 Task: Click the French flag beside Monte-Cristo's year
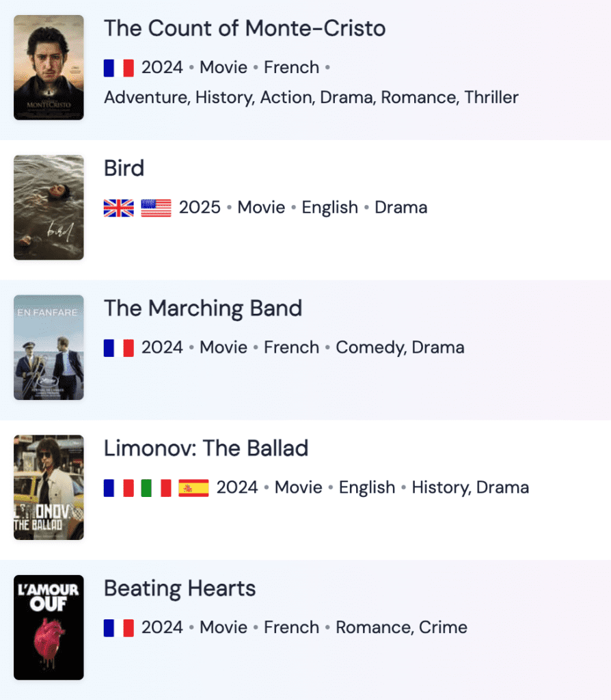(x=119, y=68)
